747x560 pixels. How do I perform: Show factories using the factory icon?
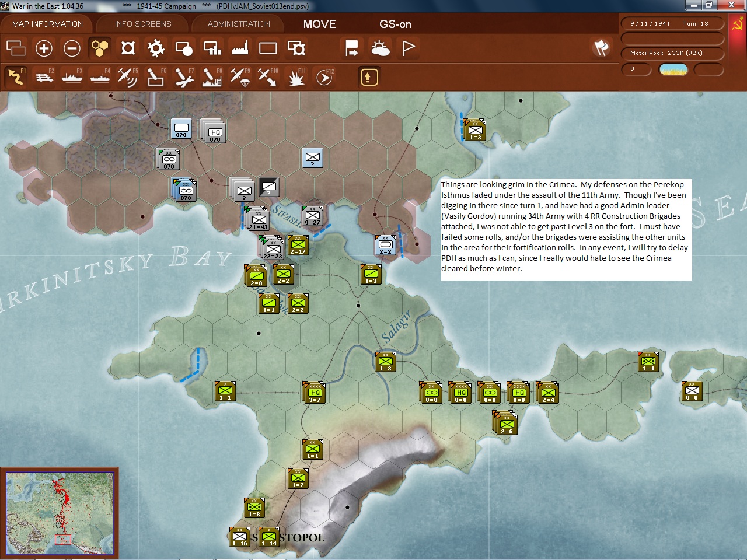[240, 48]
